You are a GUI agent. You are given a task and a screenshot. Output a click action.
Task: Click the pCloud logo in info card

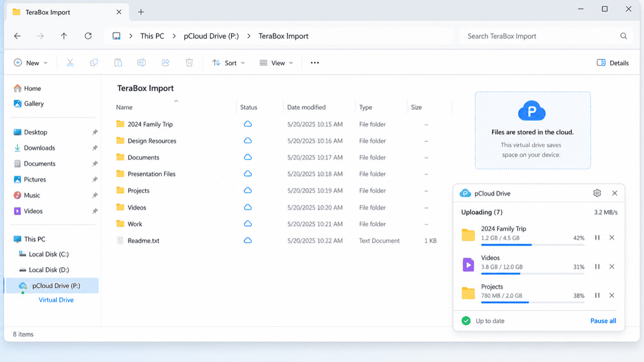click(532, 111)
